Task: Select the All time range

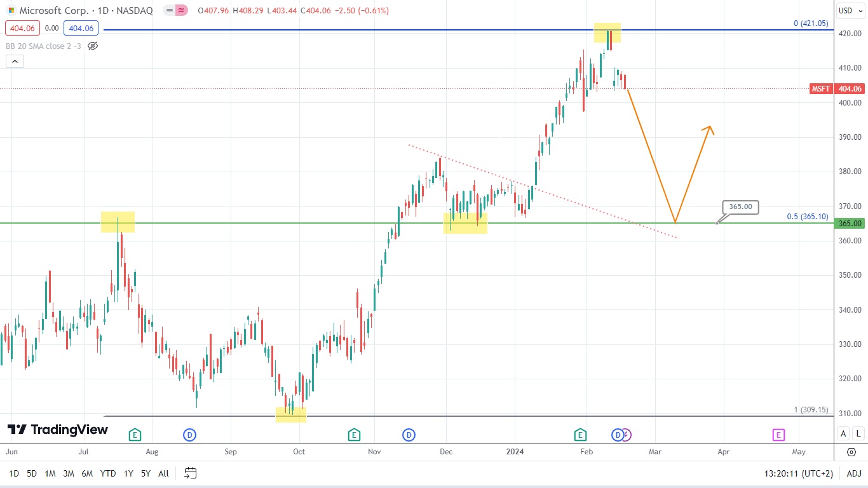Action: [x=163, y=473]
